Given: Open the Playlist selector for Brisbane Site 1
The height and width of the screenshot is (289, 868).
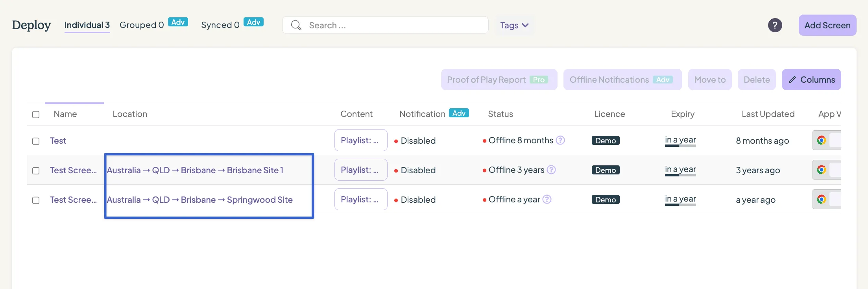Looking at the screenshot, I should 361,170.
